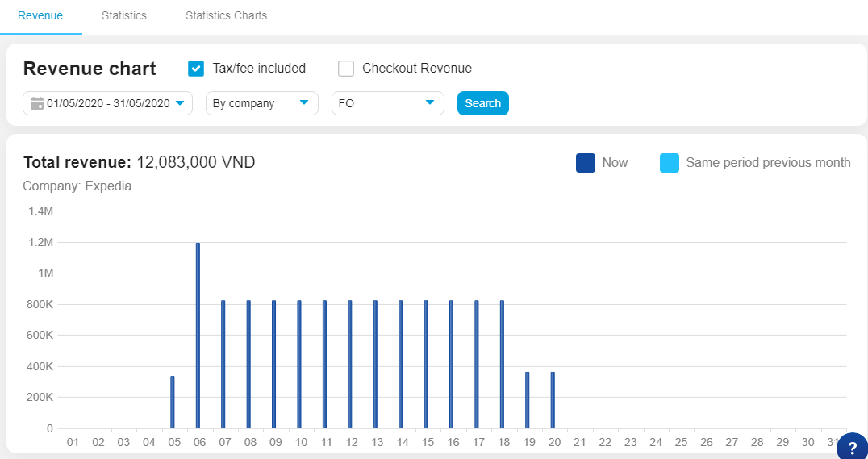This screenshot has width=868, height=459.
Task: Toggle the Now legend series
Action: 614,163
